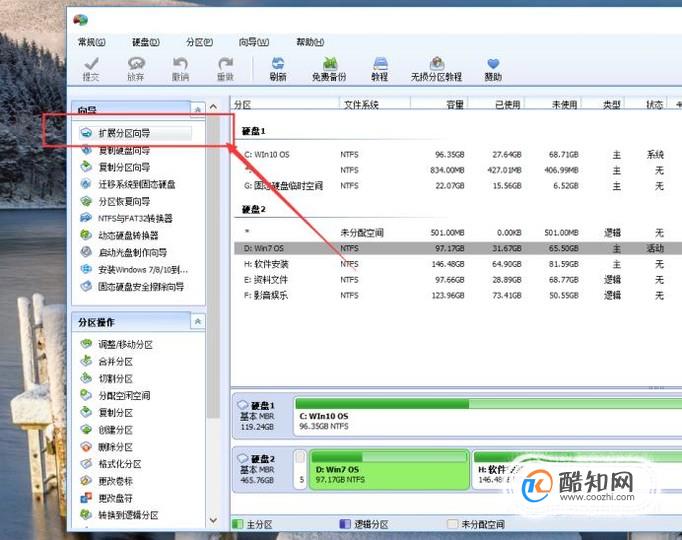The height and width of the screenshot is (540, 682).
Task: Sort by 类型 column header
Action: [x=603, y=104]
